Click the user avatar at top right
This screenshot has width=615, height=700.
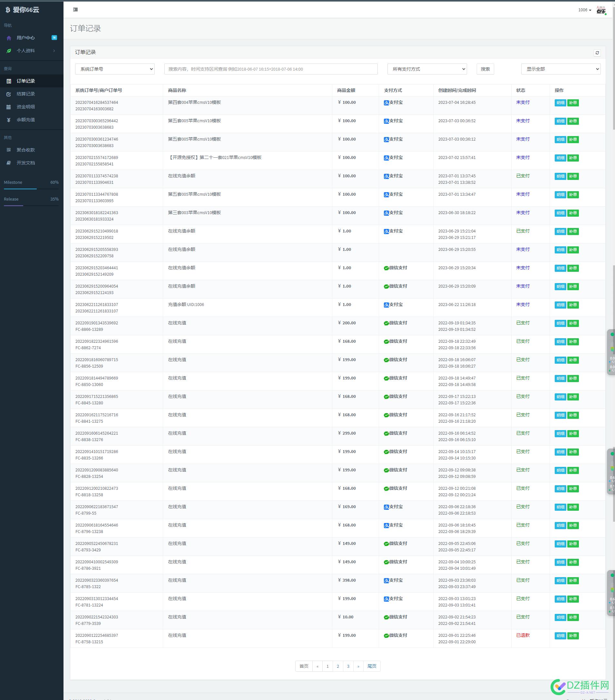(x=601, y=10)
